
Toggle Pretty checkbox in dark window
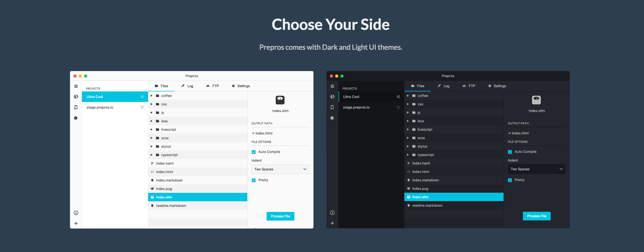(x=510, y=180)
